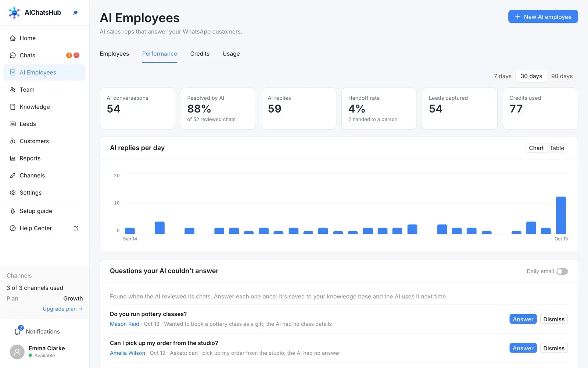The image size is (588, 368).
Task: Click the Setup guide rocket icon
Action: click(13, 211)
